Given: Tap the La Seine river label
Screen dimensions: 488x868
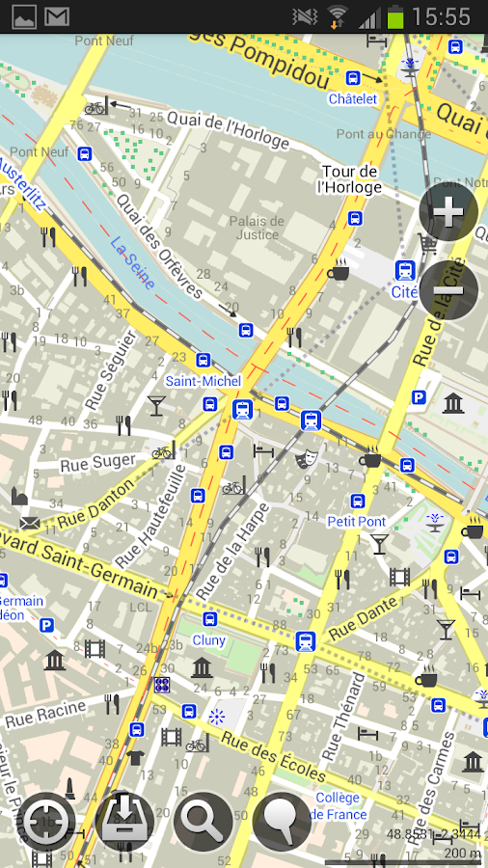Looking at the screenshot, I should (132, 263).
